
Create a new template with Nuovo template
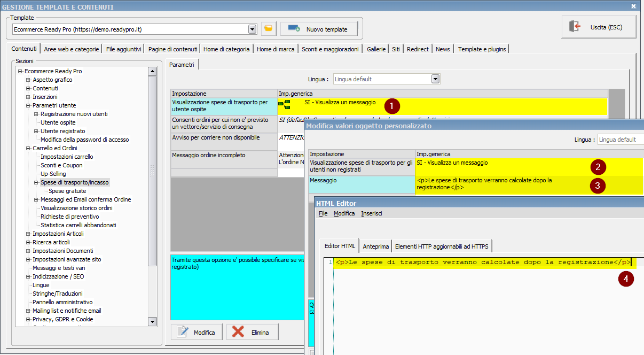319,29
